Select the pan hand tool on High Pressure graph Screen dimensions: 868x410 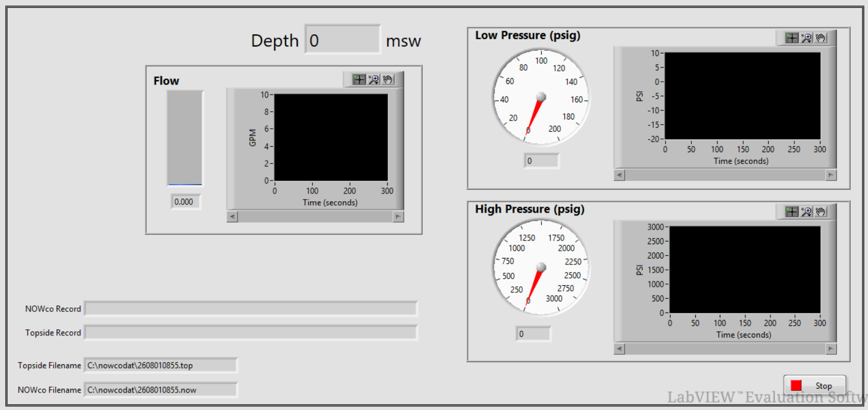click(x=821, y=212)
